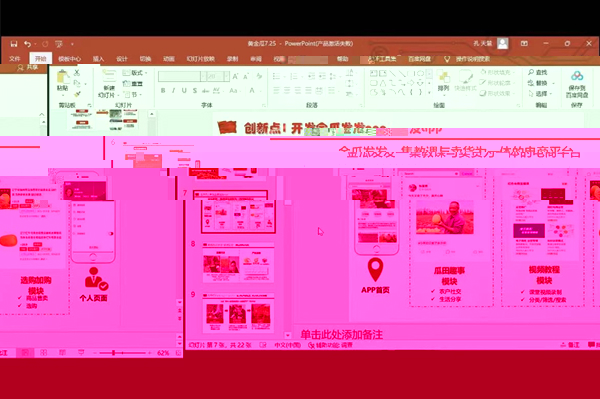This screenshot has height=399, width=600.
Task: Open the font size dropdown
Action: (226, 76)
